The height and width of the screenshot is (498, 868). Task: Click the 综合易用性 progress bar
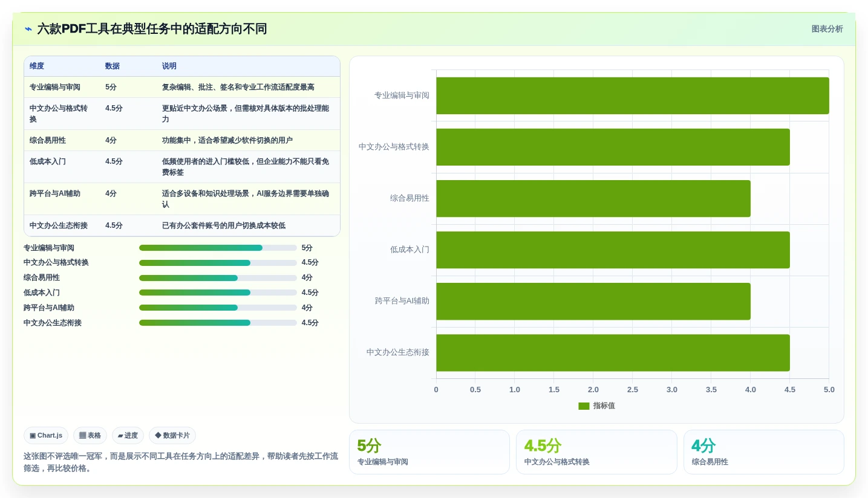click(218, 278)
